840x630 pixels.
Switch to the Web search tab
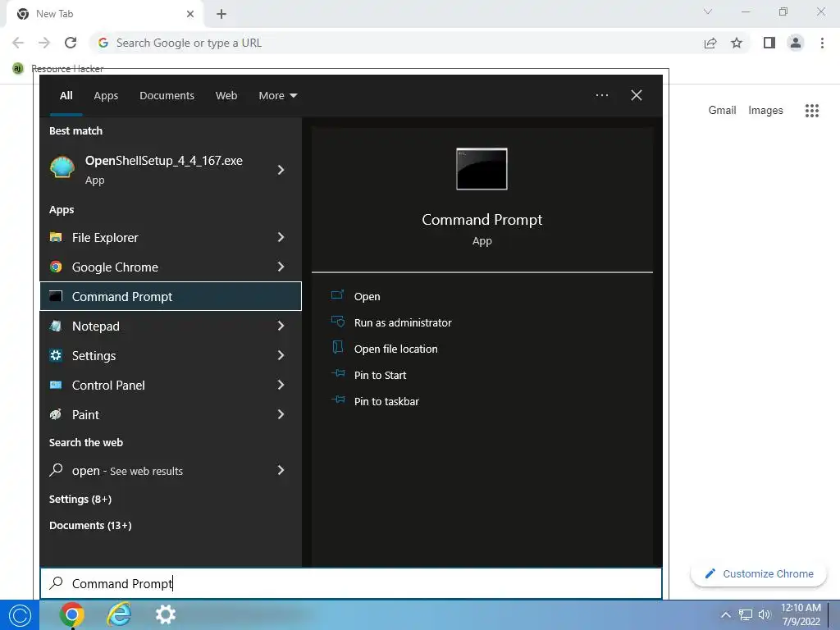coord(226,95)
